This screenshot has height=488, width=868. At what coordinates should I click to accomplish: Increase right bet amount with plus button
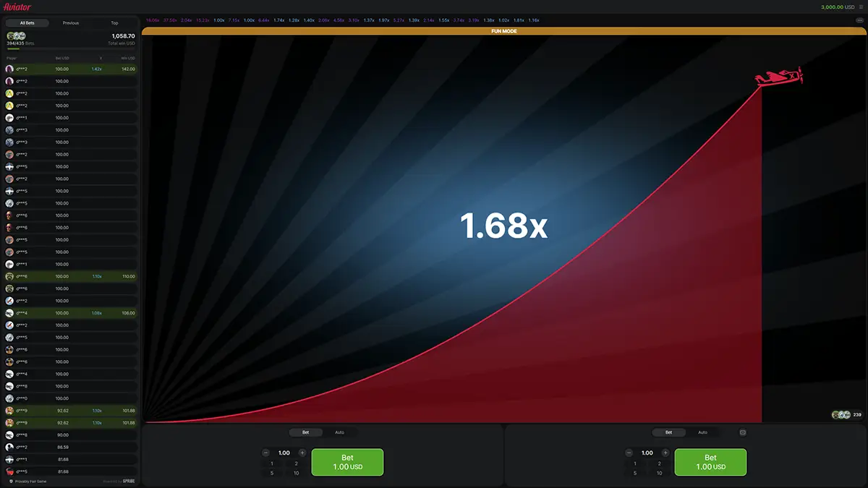[665, 453]
